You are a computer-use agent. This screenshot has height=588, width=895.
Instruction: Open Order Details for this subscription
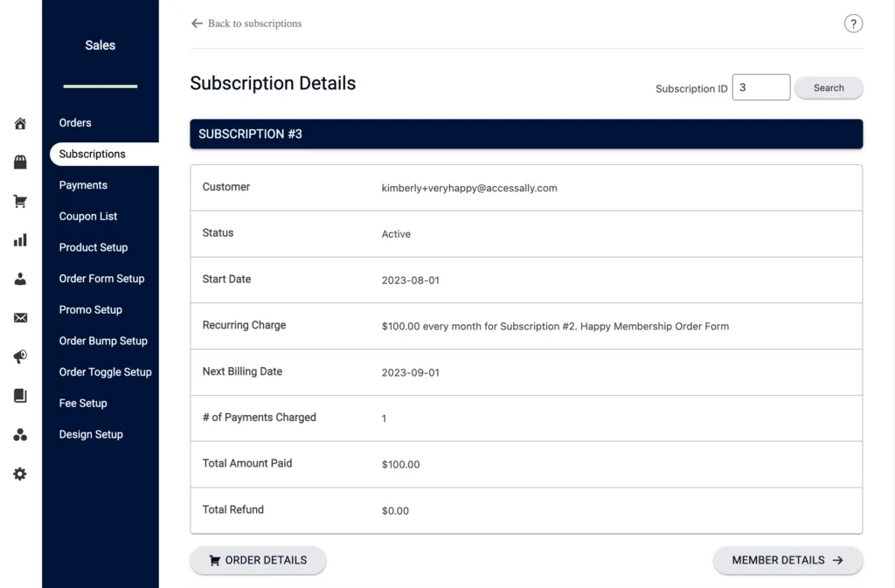click(258, 560)
